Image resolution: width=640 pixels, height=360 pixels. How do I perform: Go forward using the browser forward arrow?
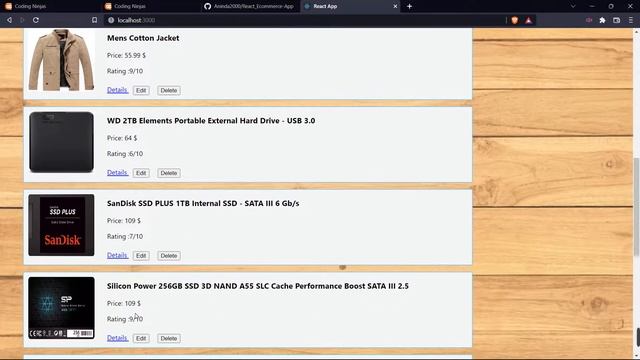pos(22,20)
